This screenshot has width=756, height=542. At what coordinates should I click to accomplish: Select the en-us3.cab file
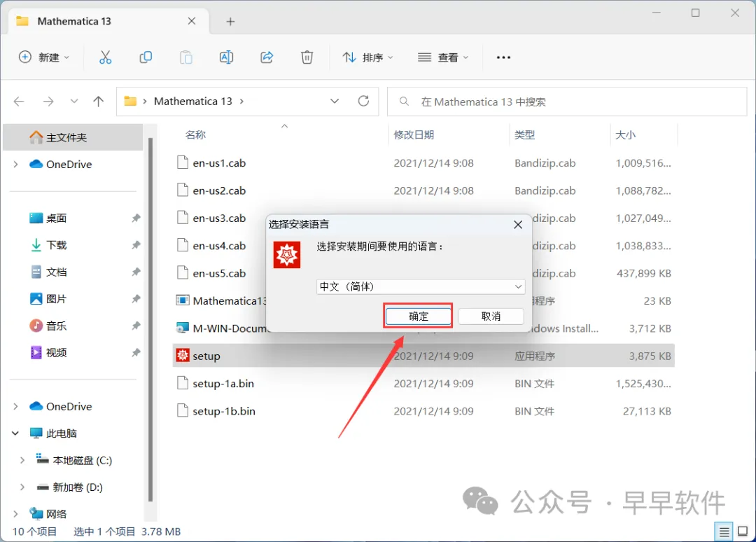point(219,218)
